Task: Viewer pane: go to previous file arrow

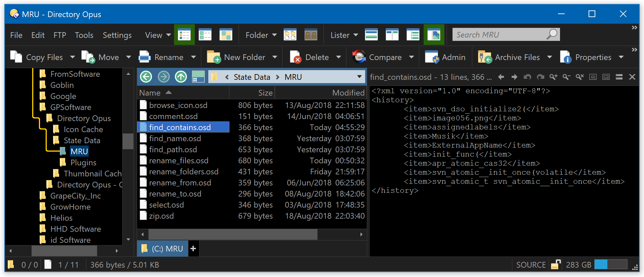Action: [x=501, y=77]
